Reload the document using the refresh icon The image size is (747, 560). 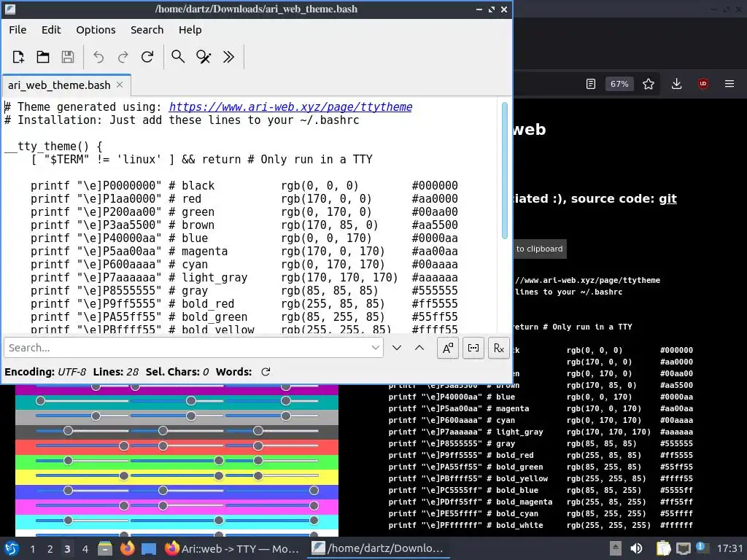tap(147, 57)
